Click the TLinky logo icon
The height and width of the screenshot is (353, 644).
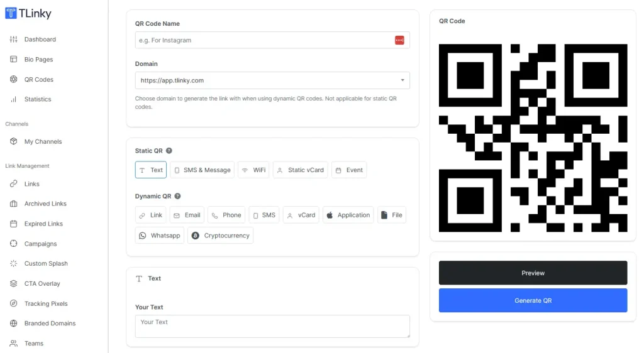click(x=11, y=13)
